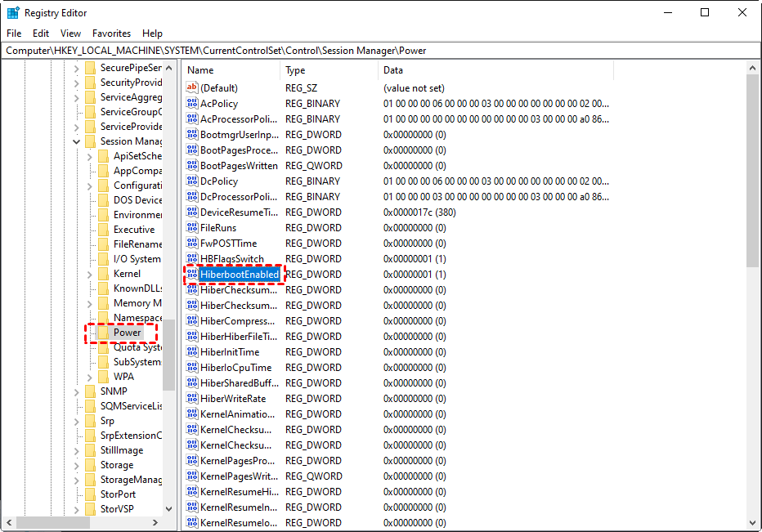
Task: Select the HiberHiberFileTi... value name
Action: tap(239, 337)
